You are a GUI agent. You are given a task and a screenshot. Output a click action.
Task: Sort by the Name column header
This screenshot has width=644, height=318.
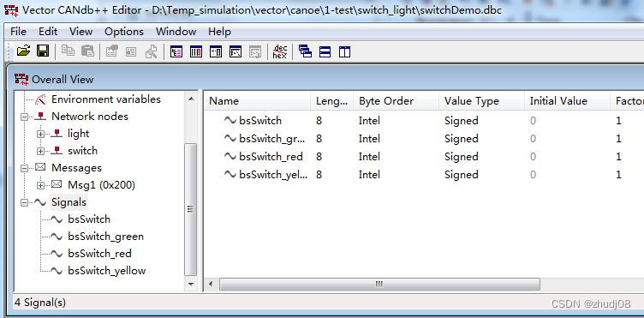(x=258, y=101)
